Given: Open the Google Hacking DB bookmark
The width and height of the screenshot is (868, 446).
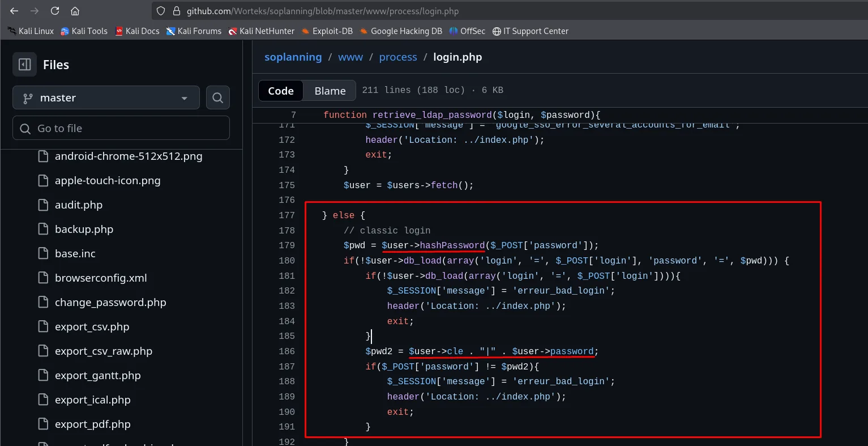Looking at the screenshot, I should click(x=401, y=31).
